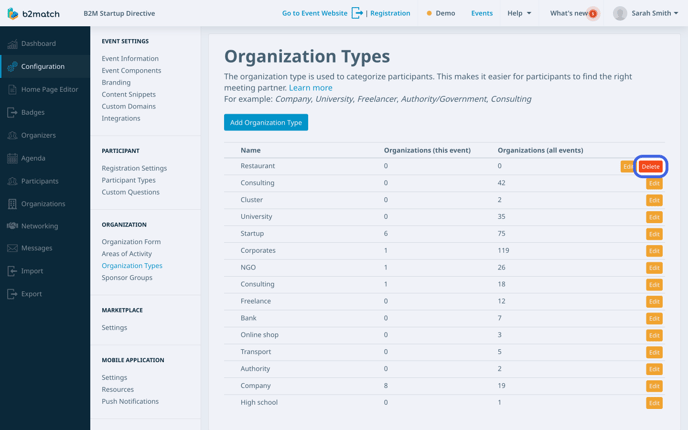
Task: Click the orange Demo status dot
Action: coord(429,13)
